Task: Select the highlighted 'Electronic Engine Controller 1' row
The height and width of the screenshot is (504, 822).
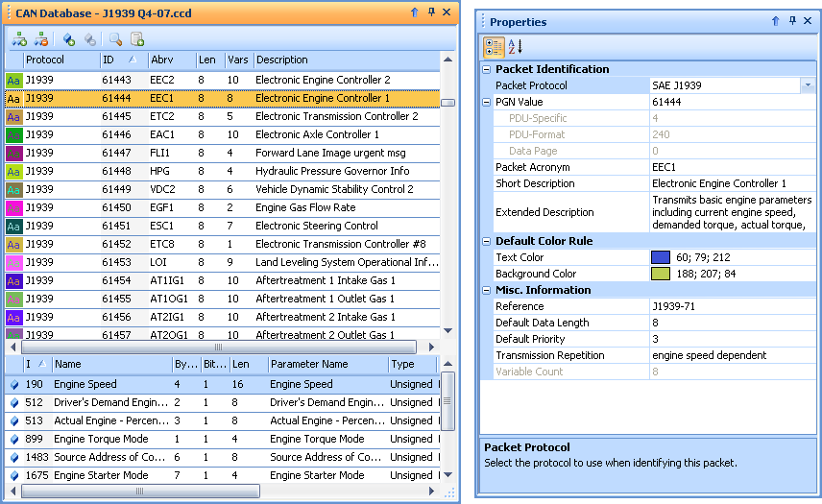Action: [x=222, y=99]
